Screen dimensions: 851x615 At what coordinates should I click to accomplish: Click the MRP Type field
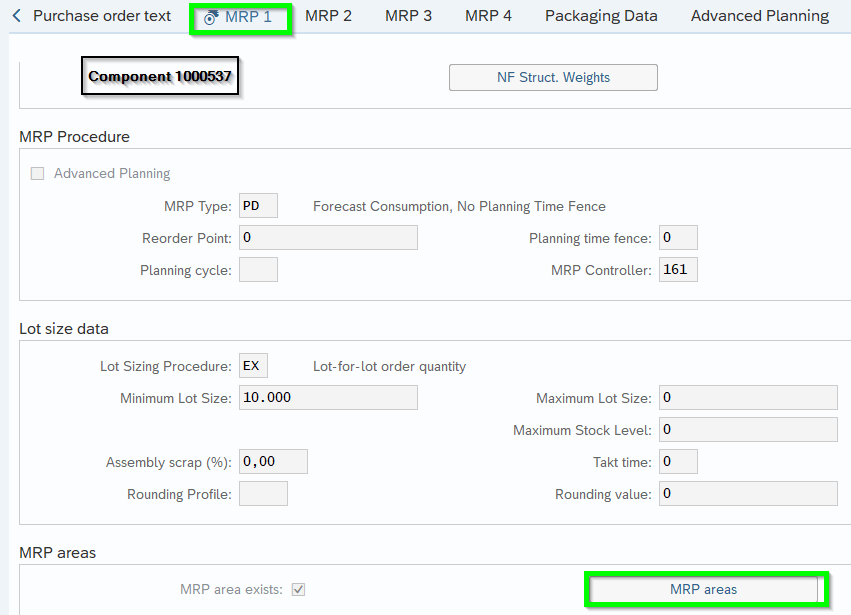coord(258,206)
